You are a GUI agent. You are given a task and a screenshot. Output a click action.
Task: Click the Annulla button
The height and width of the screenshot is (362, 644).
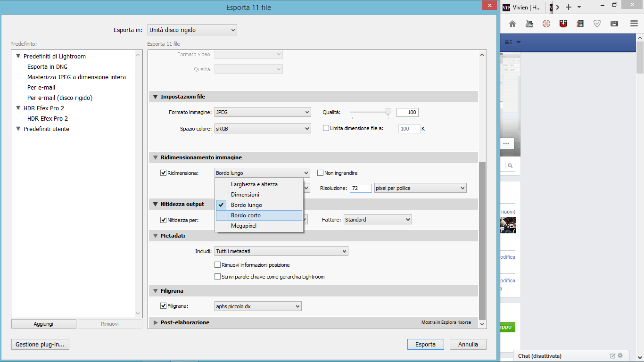coord(468,344)
